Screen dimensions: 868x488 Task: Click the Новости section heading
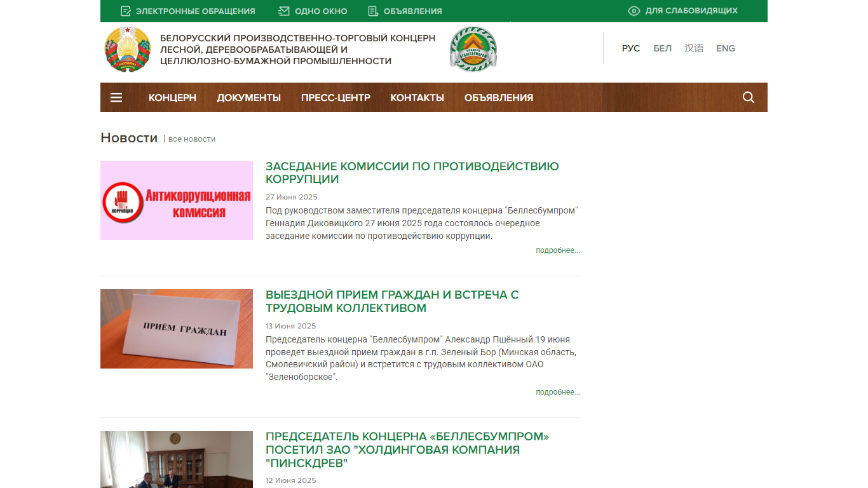tap(129, 138)
